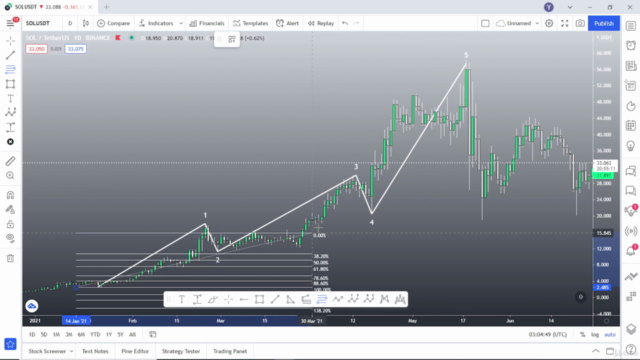This screenshot has width=640, height=360.
Task: Select the trend line tool
Action: click(x=10, y=55)
